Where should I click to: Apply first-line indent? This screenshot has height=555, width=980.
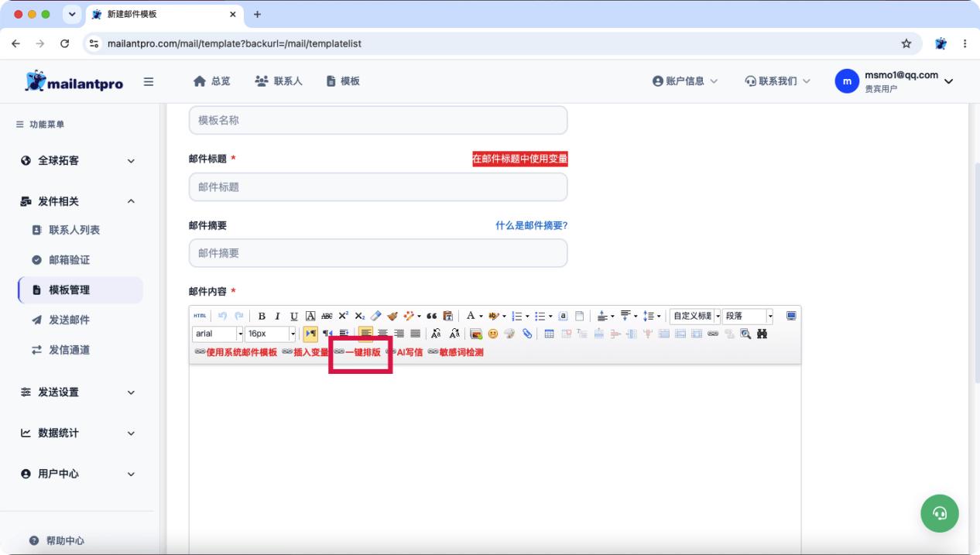coord(344,334)
